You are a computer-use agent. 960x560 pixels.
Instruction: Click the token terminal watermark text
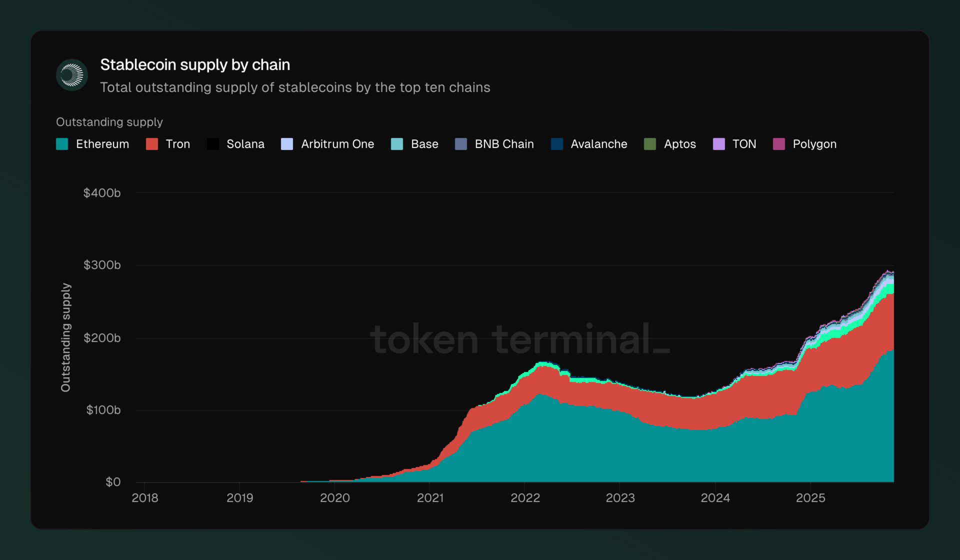click(x=519, y=339)
